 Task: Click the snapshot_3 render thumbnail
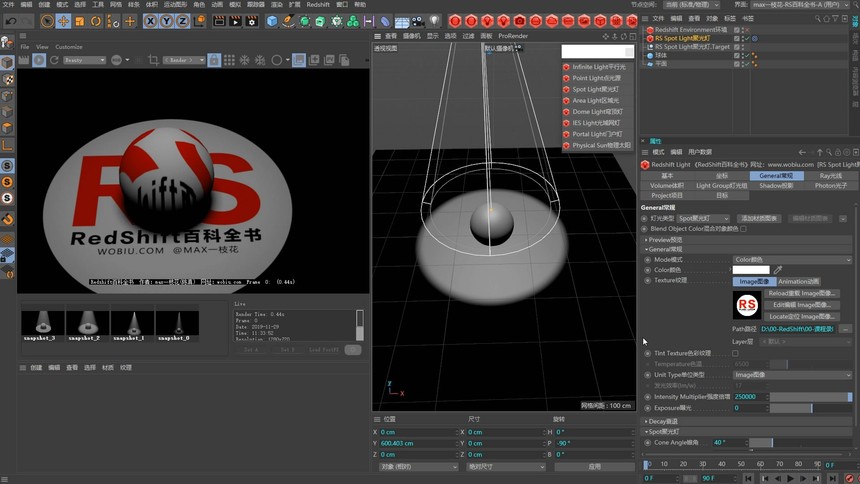(x=43, y=323)
